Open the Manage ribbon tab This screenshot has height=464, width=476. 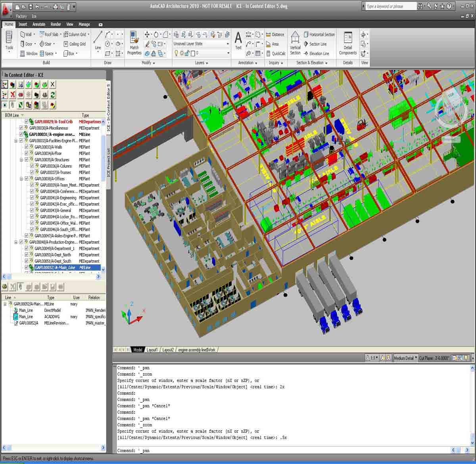[84, 24]
